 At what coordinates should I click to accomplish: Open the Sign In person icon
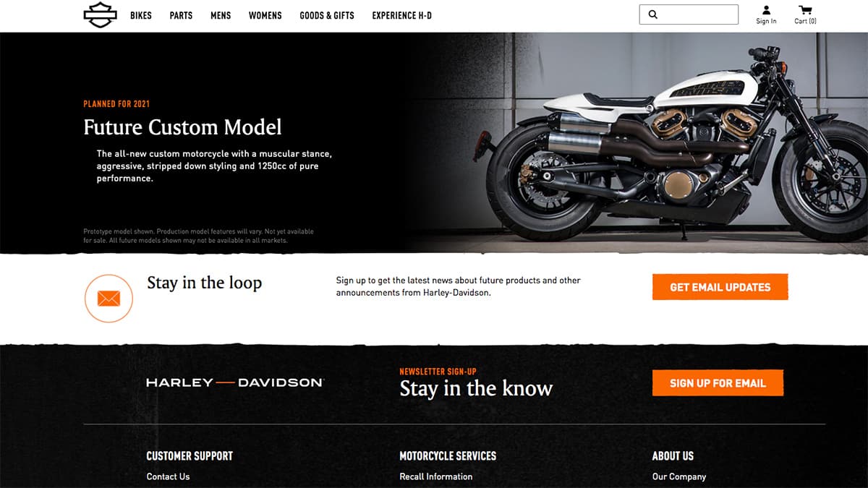click(x=766, y=10)
